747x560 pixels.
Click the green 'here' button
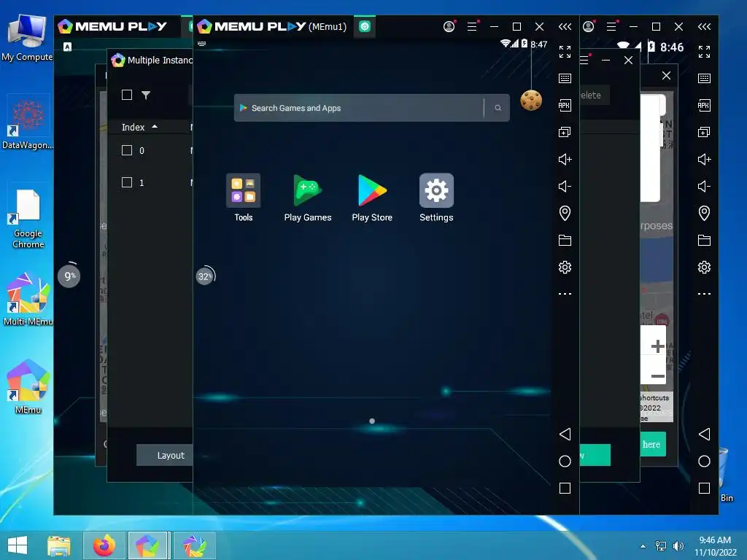click(x=653, y=444)
